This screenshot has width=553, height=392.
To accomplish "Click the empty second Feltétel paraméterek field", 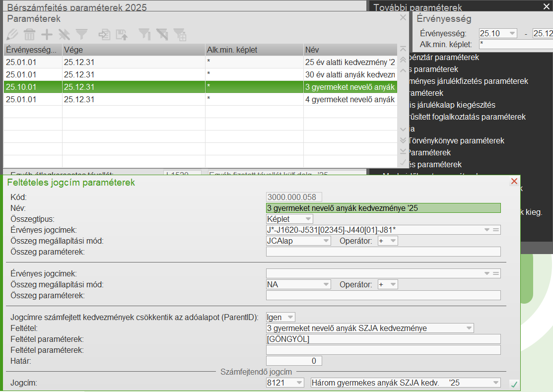I will click(383, 350).
